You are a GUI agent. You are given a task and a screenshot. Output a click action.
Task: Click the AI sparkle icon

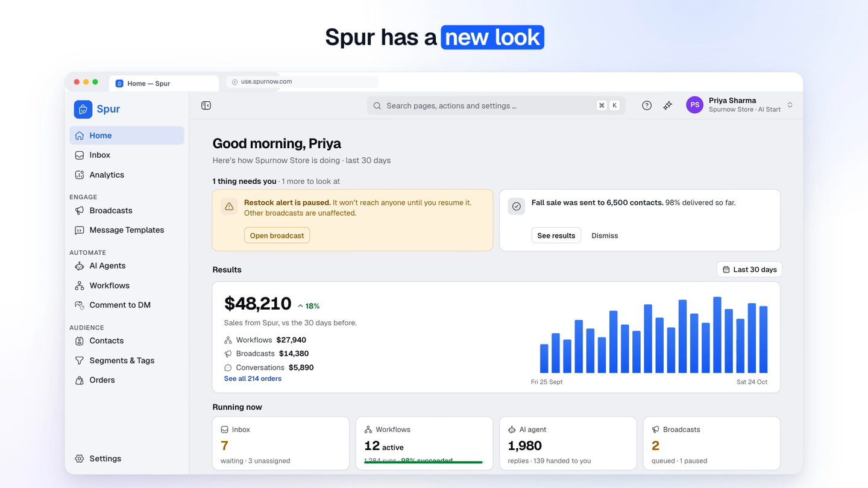(668, 105)
